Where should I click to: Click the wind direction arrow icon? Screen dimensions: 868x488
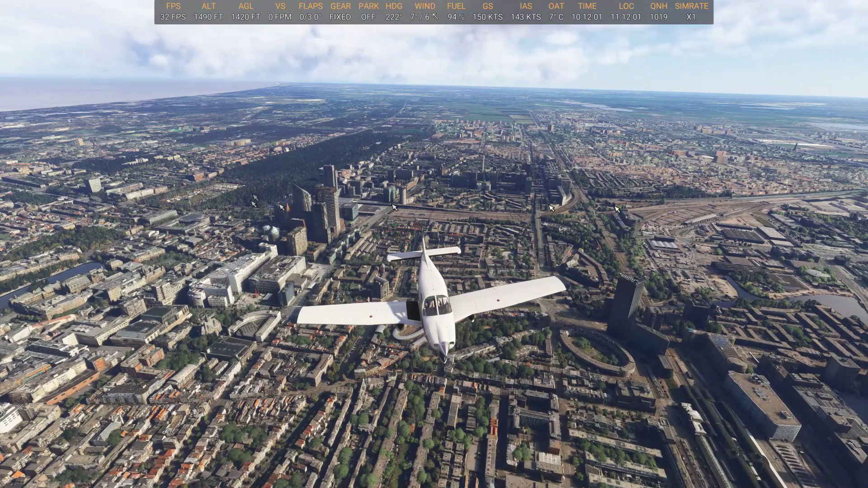pyautogui.click(x=435, y=17)
